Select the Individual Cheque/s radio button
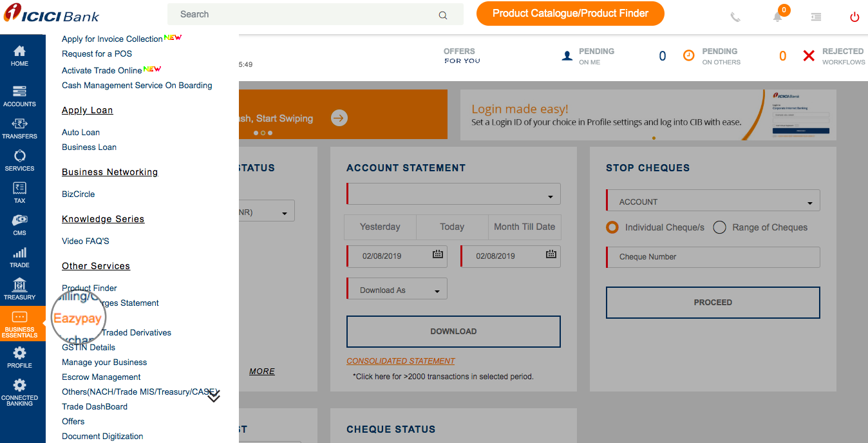 [x=613, y=227]
